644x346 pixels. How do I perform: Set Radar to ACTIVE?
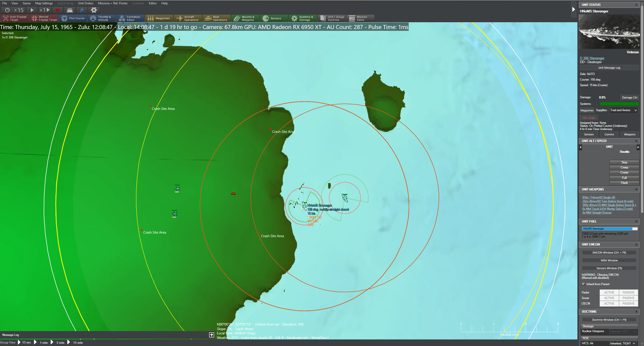point(609,292)
